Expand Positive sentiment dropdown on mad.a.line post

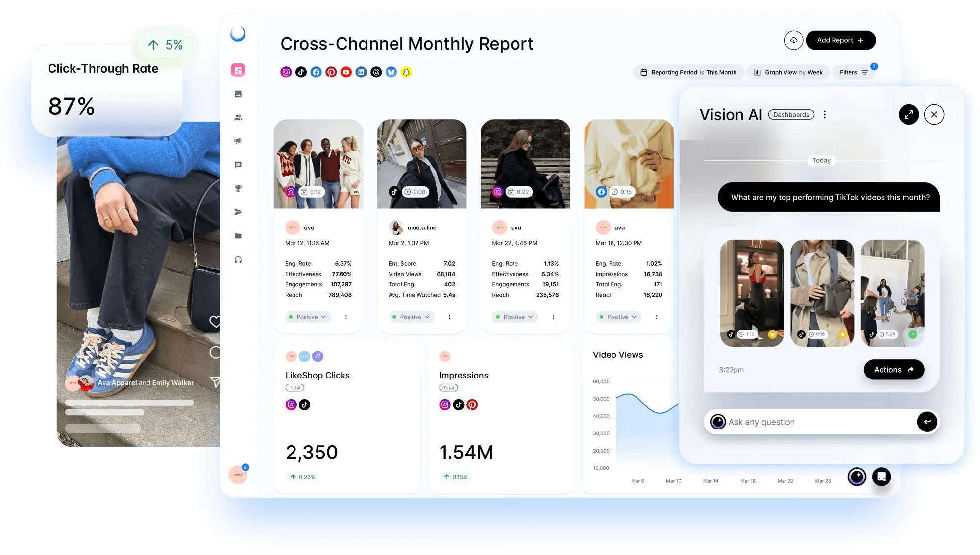[411, 317]
